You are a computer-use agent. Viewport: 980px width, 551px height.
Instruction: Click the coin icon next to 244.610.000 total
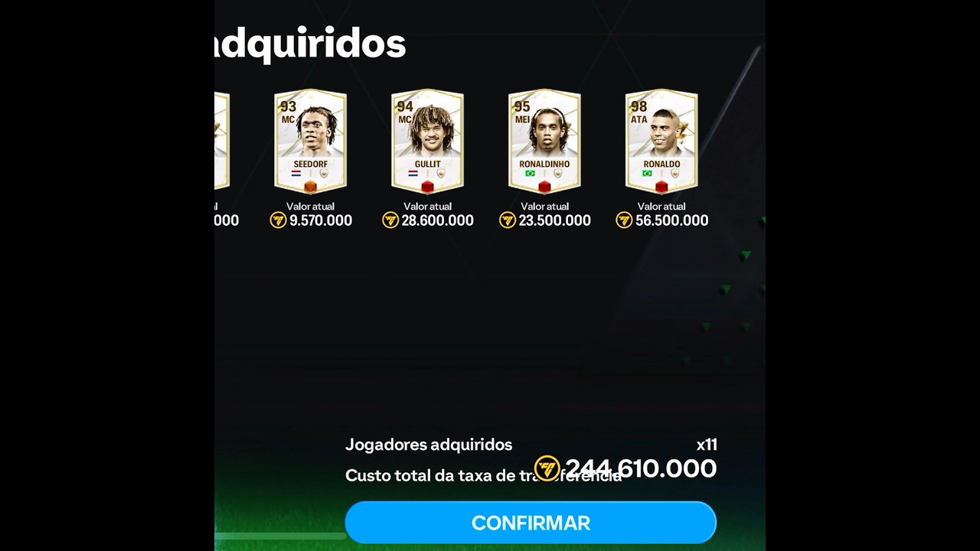coord(547,468)
